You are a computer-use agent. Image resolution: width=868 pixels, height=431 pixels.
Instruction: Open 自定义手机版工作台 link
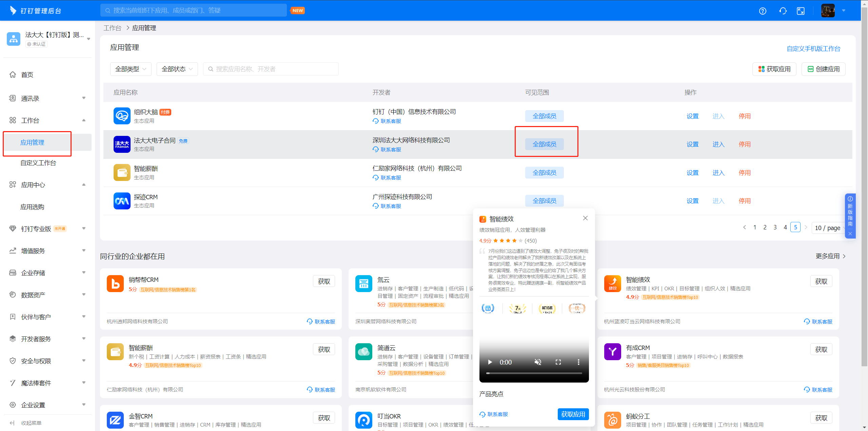click(x=813, y=49)
